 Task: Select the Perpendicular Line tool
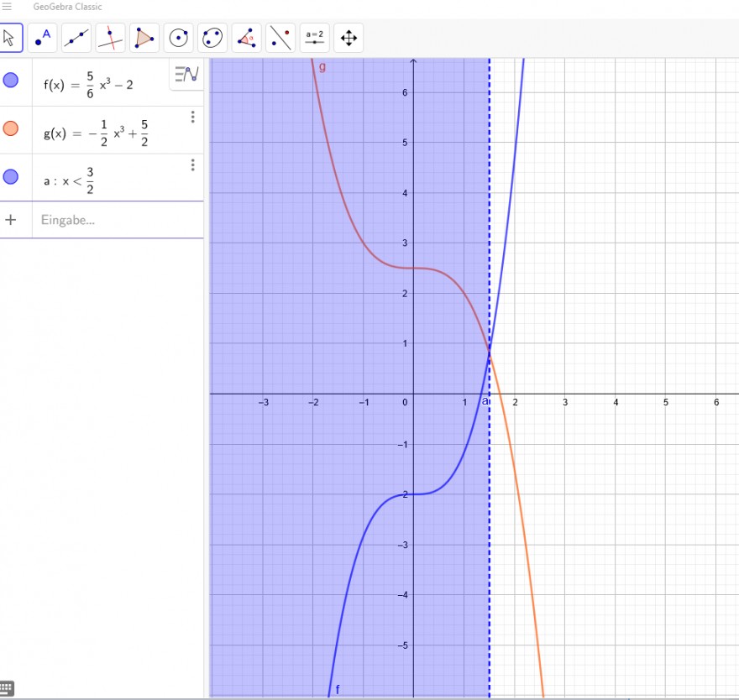110,38
